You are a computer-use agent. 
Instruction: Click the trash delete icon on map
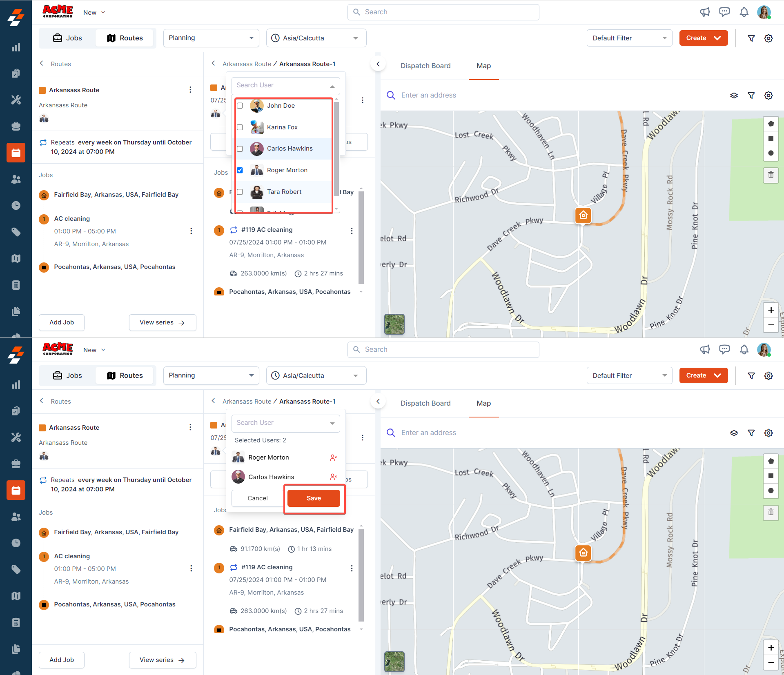coord(771,175)
